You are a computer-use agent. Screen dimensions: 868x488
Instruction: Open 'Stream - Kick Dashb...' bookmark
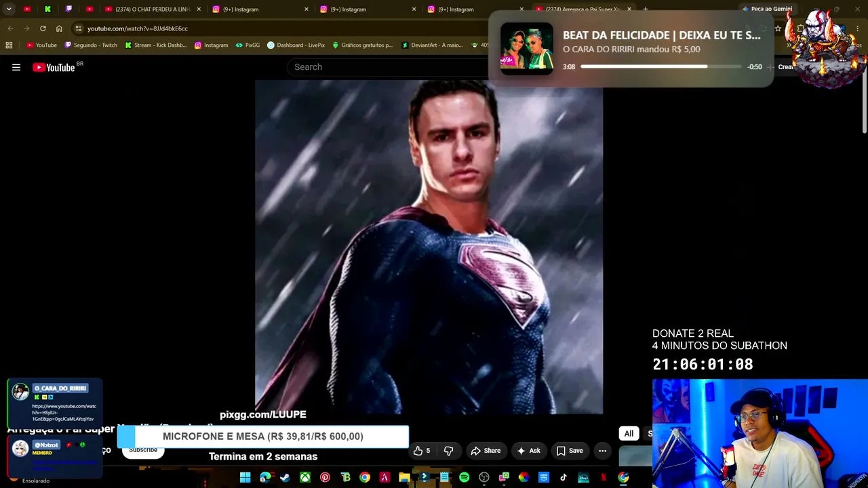click(156, 45)
